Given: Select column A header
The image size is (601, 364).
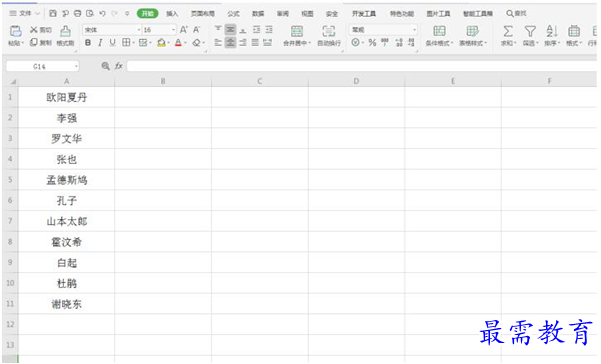Looking at the screenshot, I should point(66,81).
